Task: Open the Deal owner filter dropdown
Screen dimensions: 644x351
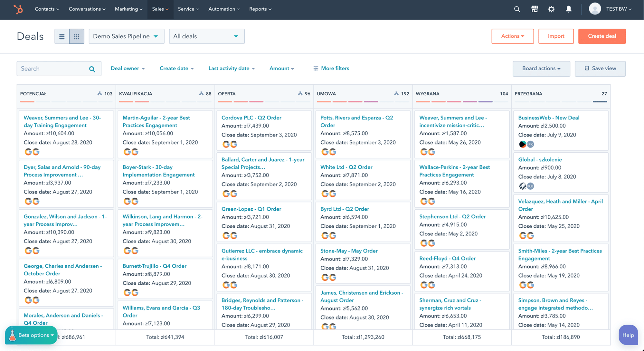Action: click(128, 68)
